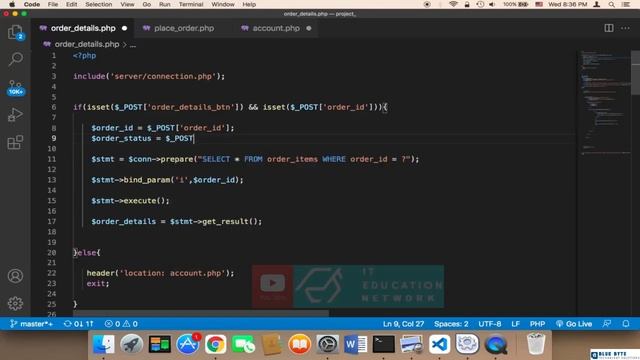
Task: Open the Window menu
Action: [223, 4]
